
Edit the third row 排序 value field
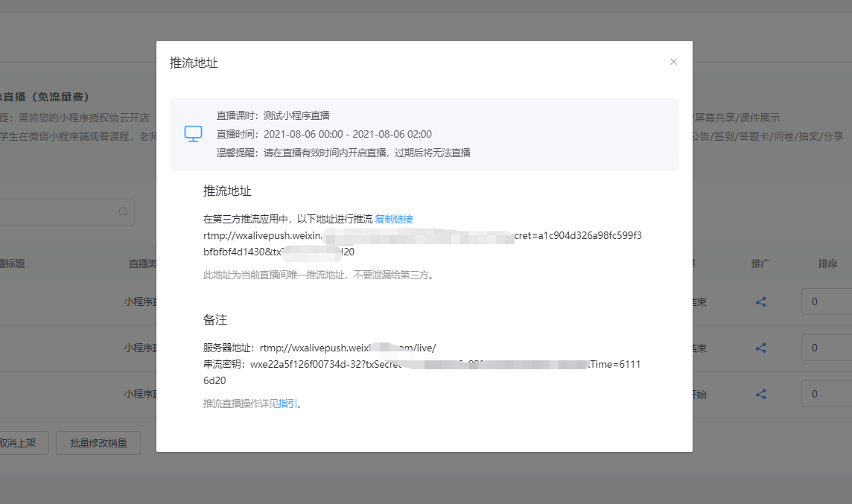click(x=827, y=395)
